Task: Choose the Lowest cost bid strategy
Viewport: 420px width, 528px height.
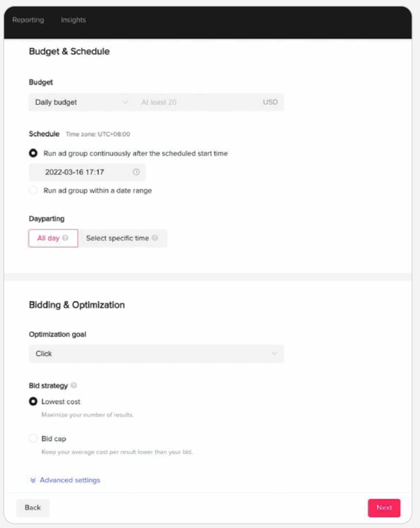Action: (x=33, y=402)
